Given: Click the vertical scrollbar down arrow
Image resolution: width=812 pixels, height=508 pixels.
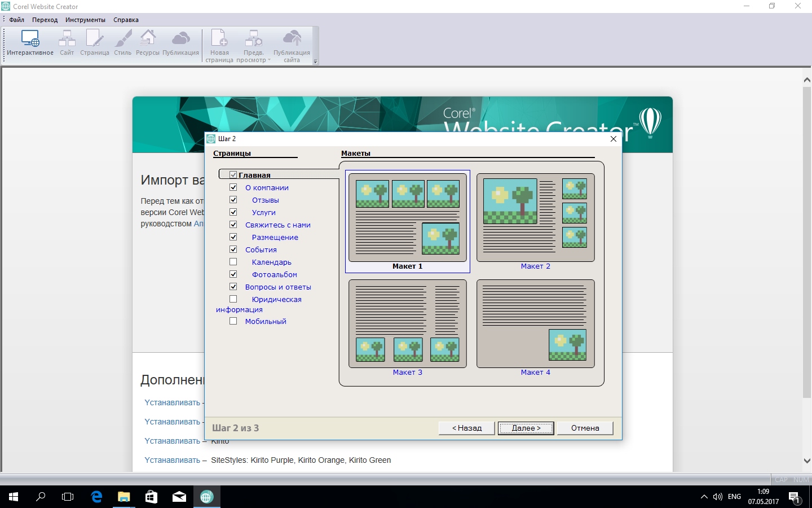Looking at the screenshot, I should [807, 461].
